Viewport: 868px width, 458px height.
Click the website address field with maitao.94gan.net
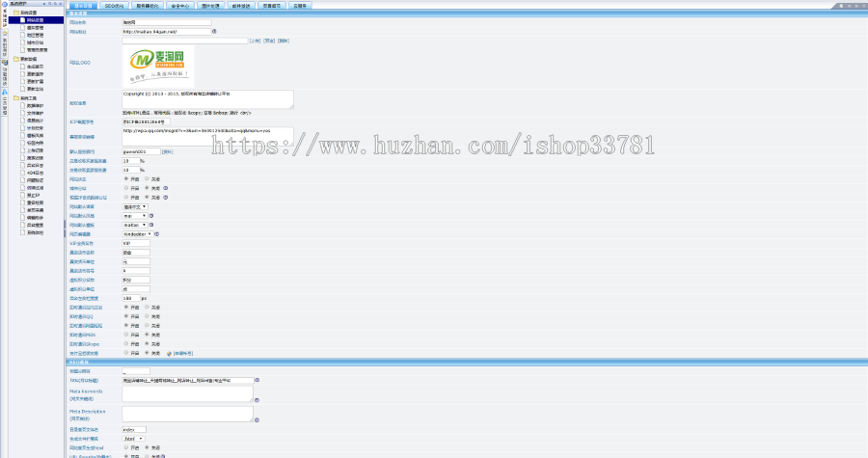click(167, 32)
